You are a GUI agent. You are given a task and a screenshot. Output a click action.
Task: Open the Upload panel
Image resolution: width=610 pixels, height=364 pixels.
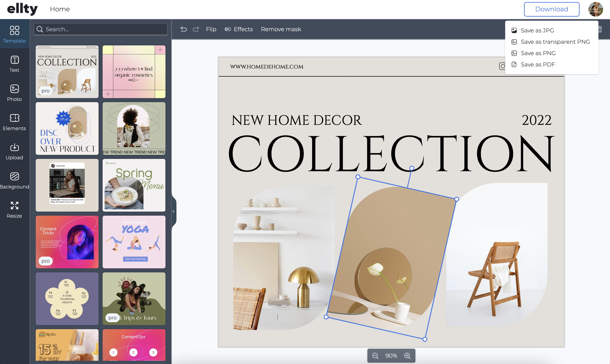[14, 151]
